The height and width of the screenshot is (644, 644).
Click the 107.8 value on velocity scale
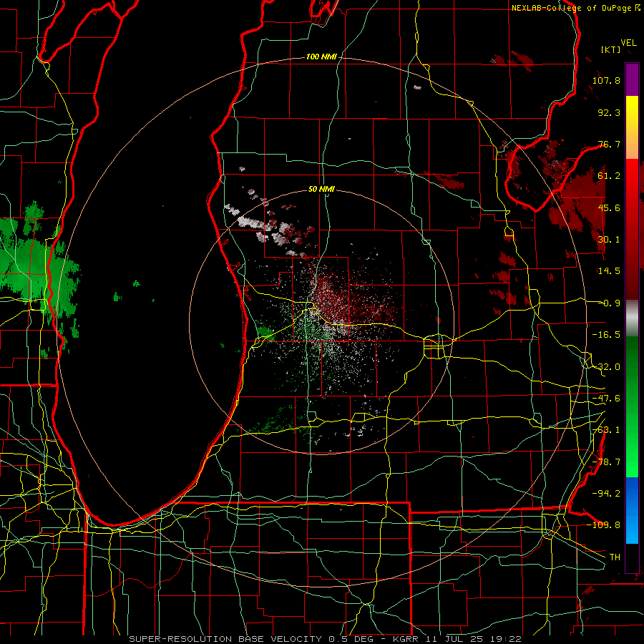[606, 80]
